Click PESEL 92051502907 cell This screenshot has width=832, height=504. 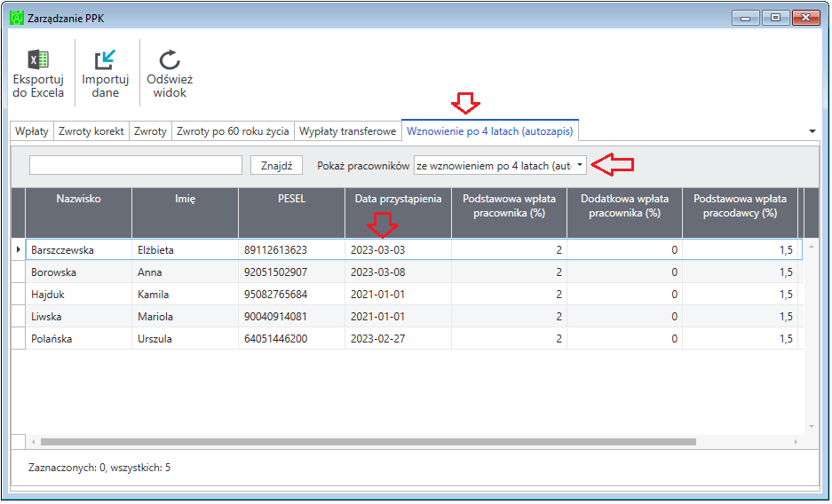[292, 272]
